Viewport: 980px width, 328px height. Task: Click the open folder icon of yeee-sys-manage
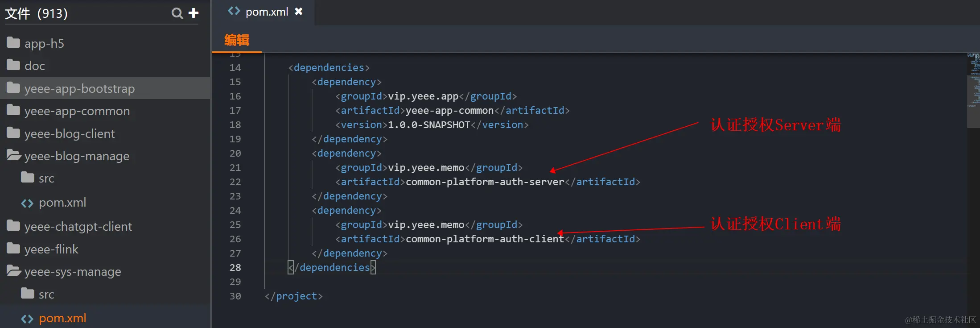(14, 271)
